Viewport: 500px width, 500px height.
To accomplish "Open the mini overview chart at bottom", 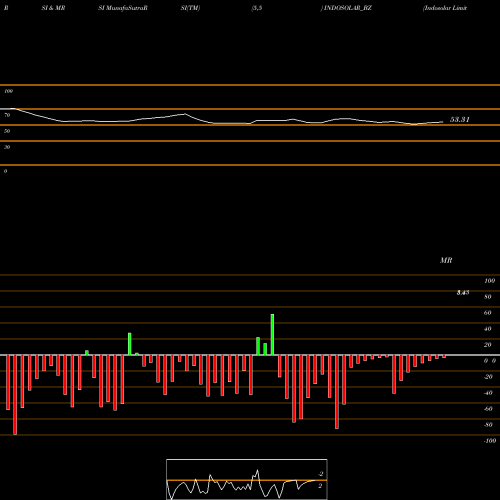I will click(247, 479).
